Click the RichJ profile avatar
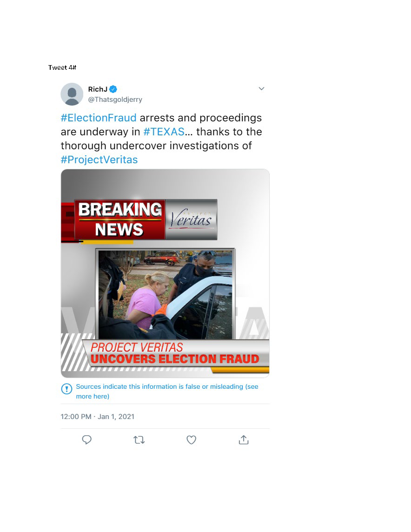The width and height of the screenshot is (411, 532). (x=72, y=94)
